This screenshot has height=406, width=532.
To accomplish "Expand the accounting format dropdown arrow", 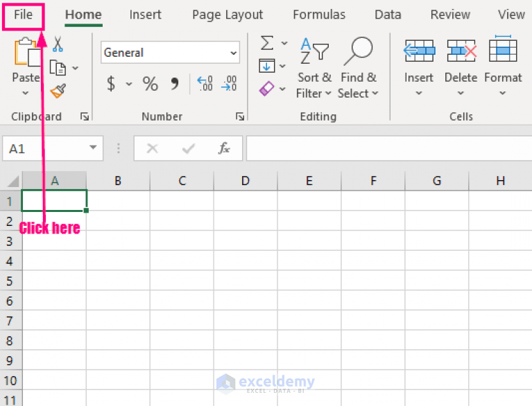I will click(x=129, y=84).
